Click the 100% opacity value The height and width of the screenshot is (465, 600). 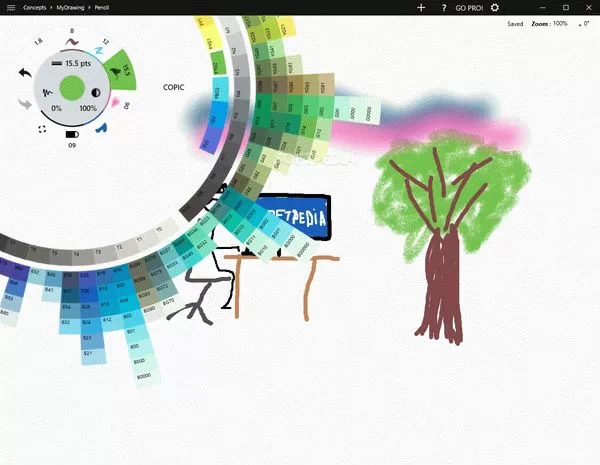click(88, 108)
